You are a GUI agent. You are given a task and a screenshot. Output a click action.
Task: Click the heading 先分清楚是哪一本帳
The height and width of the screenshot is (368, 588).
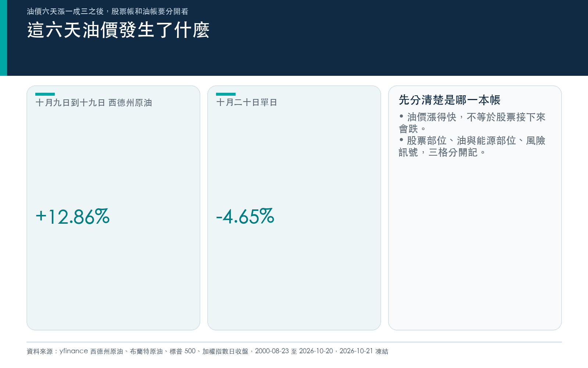(449, 100)
